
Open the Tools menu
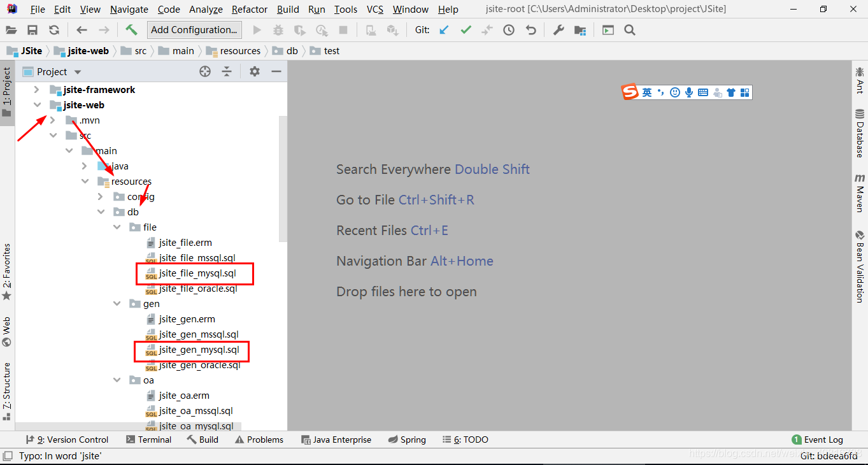point(346,9)
